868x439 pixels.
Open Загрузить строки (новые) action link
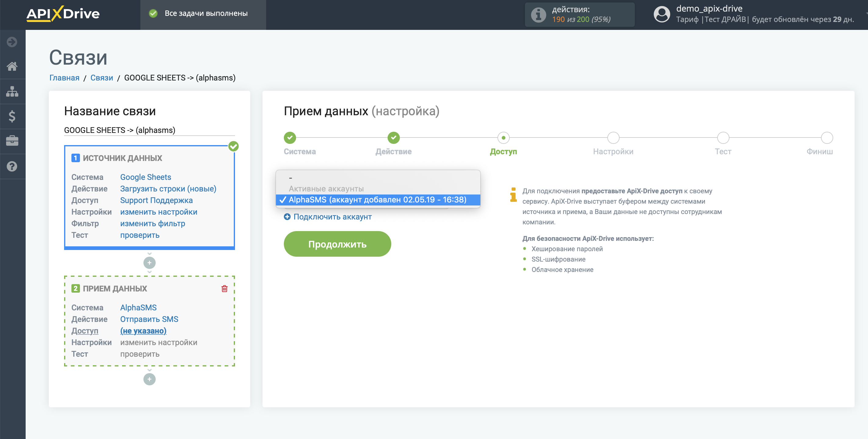[x=168, y=188]
